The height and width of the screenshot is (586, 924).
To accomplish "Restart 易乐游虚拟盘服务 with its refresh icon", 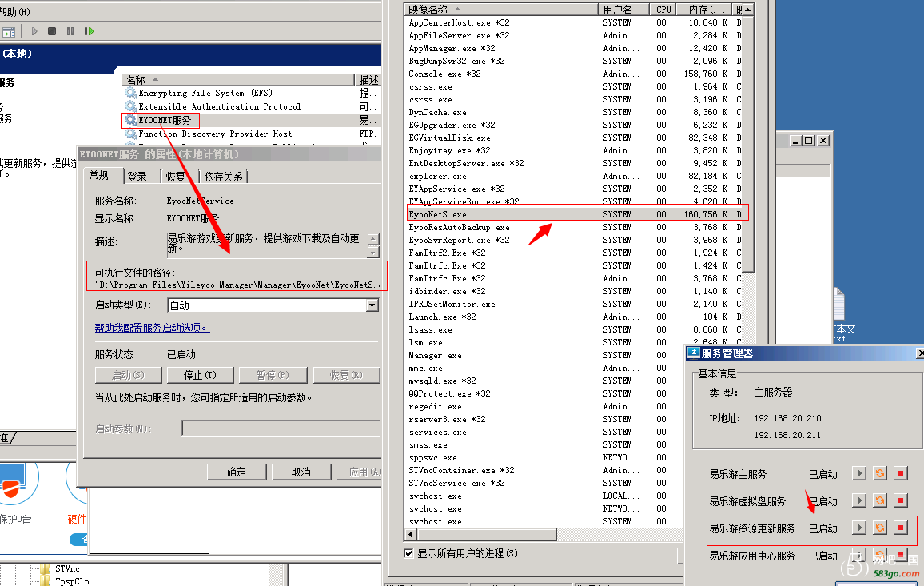I will [x=880, y=500].
